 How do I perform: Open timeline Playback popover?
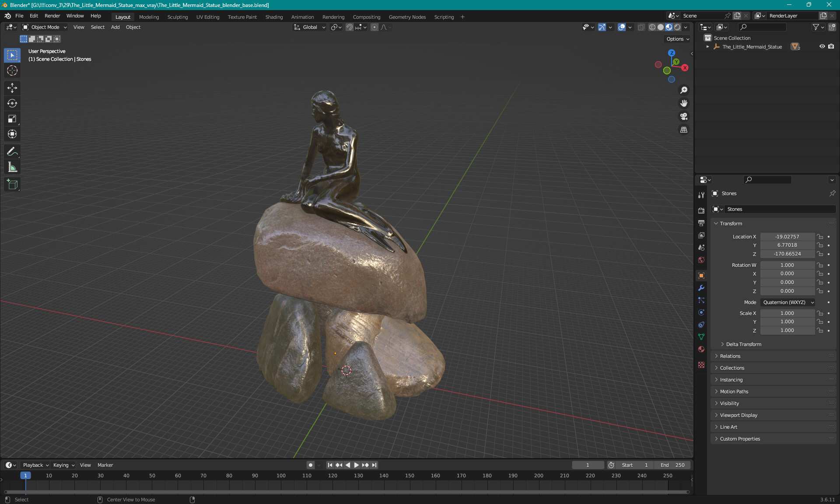click(x=35, y=465)
